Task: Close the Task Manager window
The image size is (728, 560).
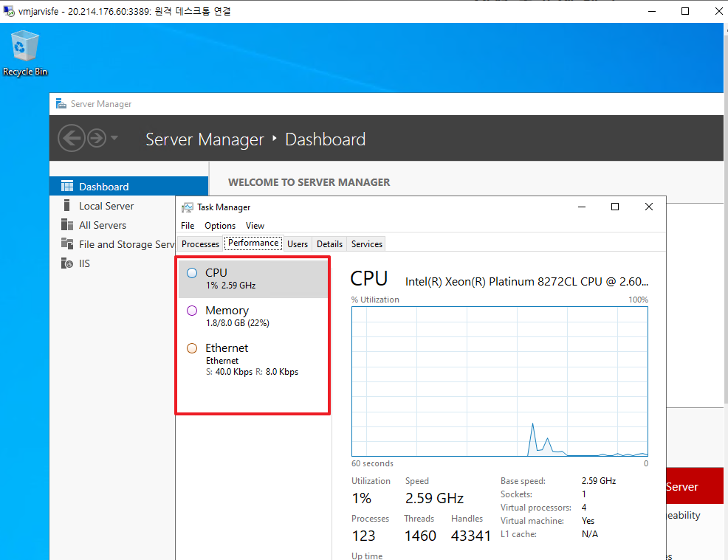Action: [x=648, y=207]
